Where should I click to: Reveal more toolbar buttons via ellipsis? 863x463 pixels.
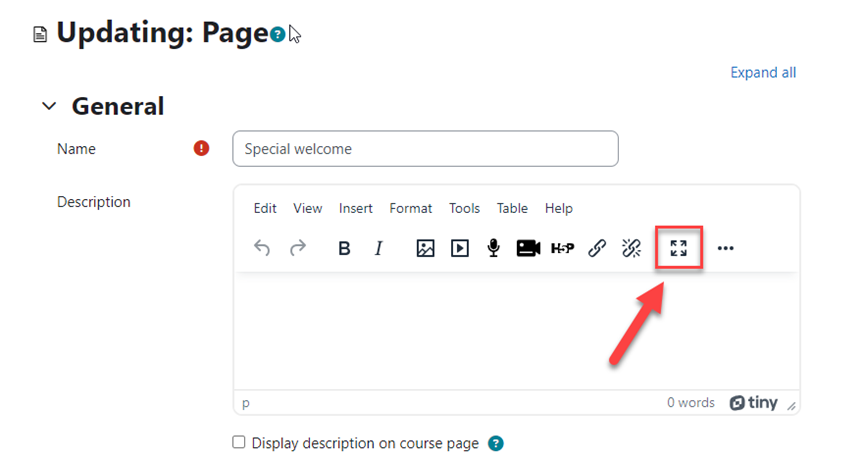(726, 248)
